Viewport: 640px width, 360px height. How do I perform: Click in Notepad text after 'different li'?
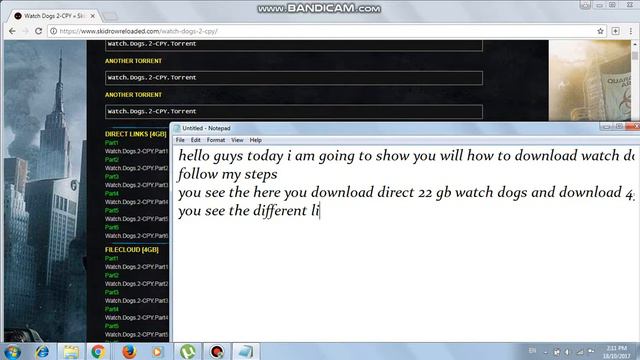[x=320, y=211]
